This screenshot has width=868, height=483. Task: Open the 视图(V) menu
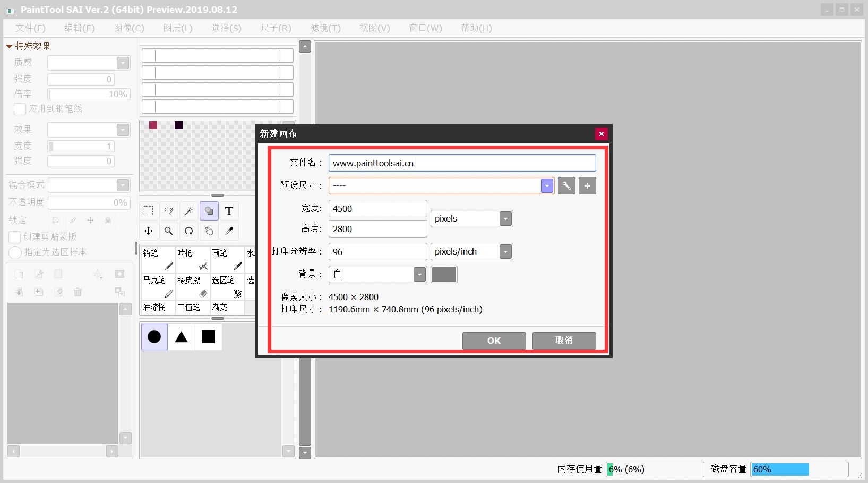point(375,28)
